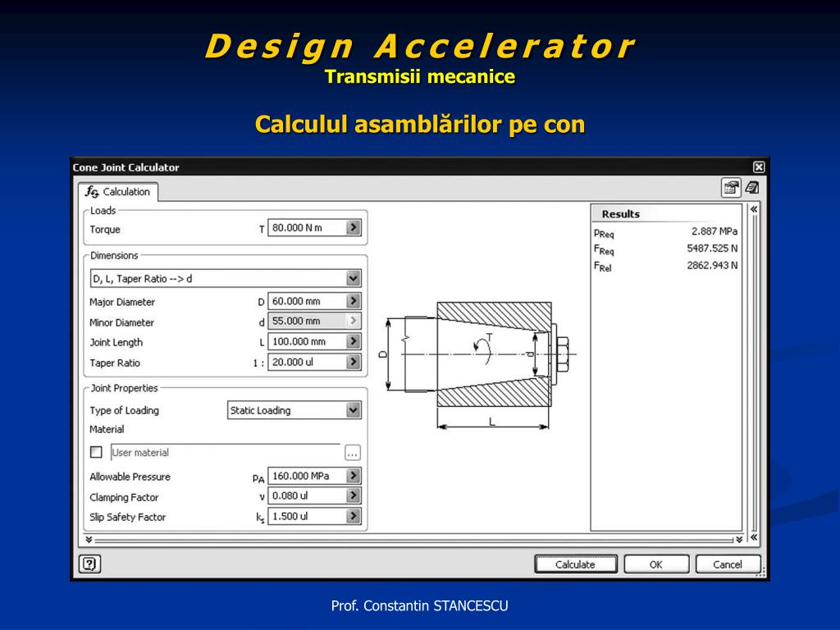Expand the lower-left double-arrow message area
This screenshot has height=630, width=840.
[89, 540]
